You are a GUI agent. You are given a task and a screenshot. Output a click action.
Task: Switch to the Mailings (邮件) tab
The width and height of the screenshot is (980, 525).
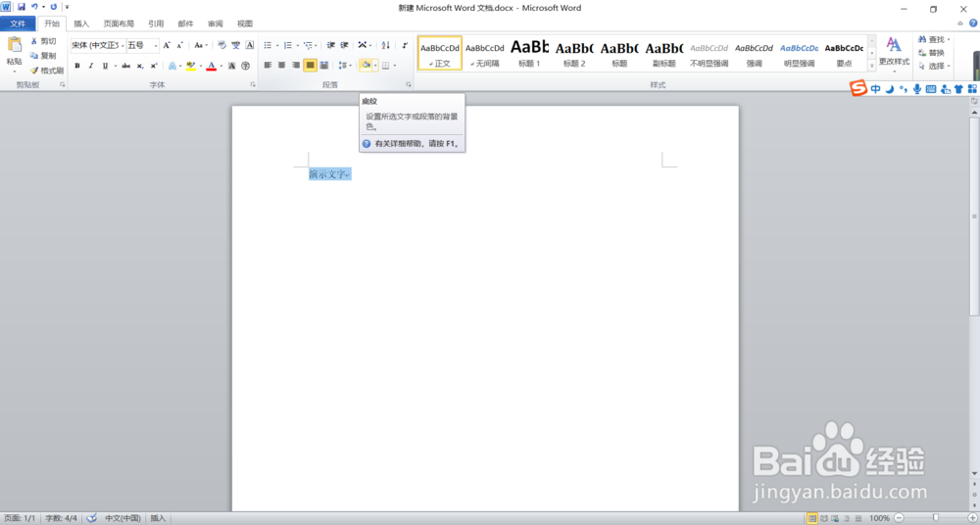click(185, 24)
